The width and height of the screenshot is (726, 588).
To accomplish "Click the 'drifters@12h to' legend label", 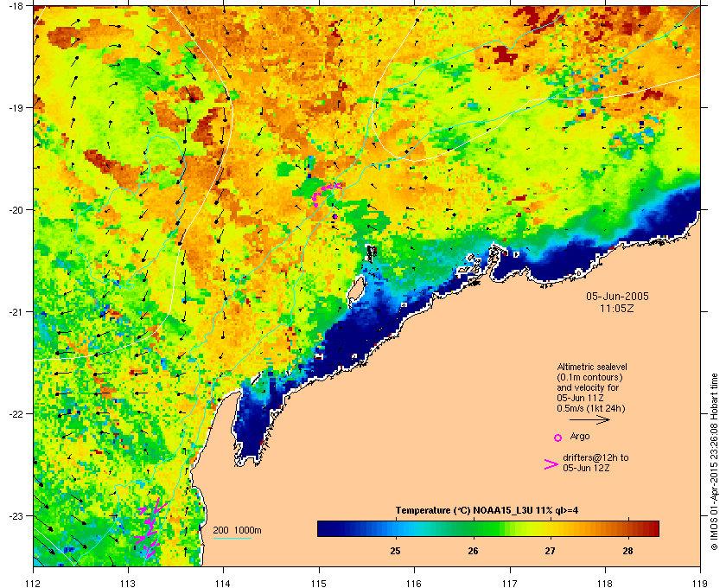I will pyautogui.click(x=595, y=457).
